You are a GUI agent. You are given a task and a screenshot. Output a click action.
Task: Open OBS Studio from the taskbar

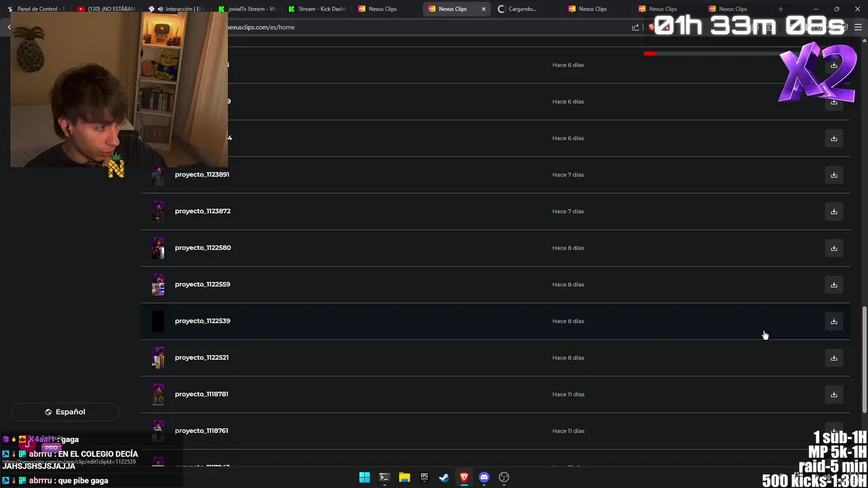pyautogui.click(x=504, y=477)
